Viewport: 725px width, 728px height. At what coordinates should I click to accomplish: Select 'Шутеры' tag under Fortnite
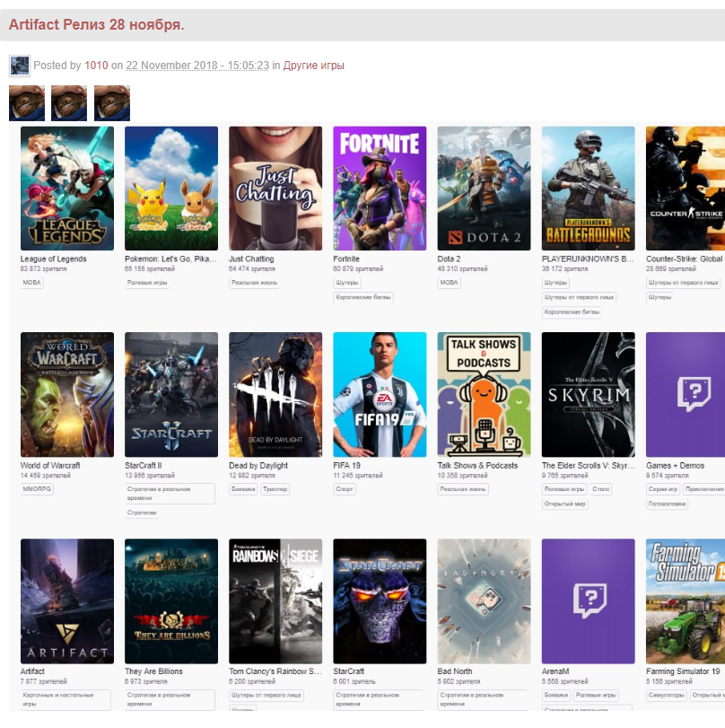346,282
